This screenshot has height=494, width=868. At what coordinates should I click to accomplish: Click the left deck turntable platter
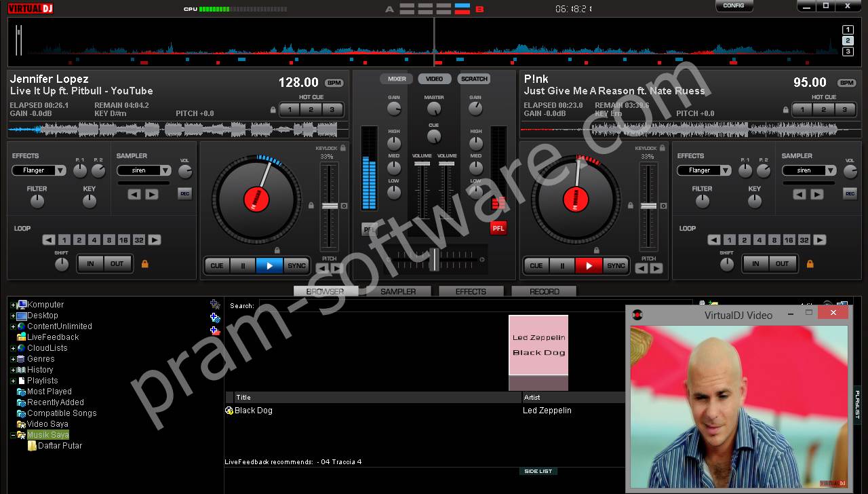[x=256, y=199]
